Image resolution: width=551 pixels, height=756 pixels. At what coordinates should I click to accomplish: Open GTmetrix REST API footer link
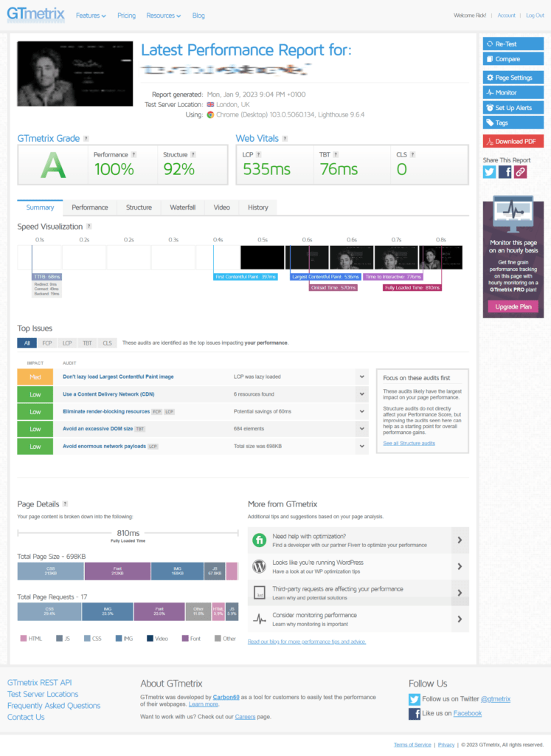pos(40,683)
